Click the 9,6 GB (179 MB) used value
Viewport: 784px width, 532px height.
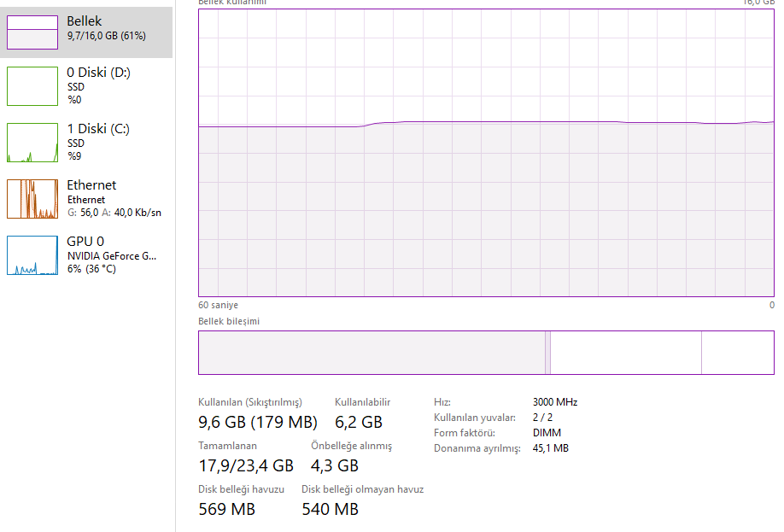click(258, 422)
